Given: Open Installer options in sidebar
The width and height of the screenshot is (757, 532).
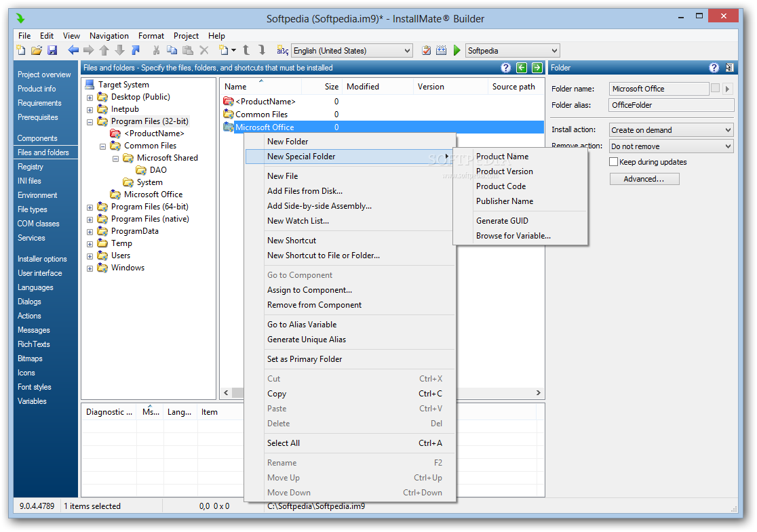Looking at the screenshot, I should tap(42, 258).
